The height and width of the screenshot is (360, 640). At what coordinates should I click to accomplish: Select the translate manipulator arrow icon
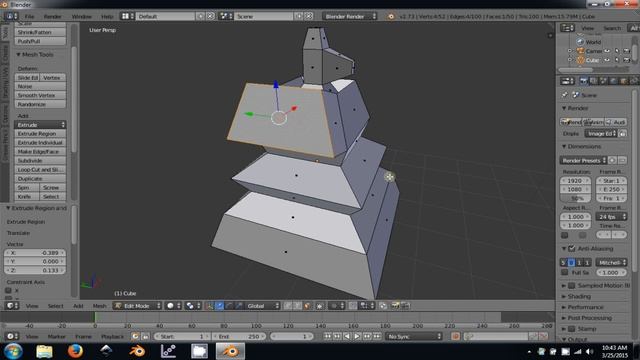pos(220,306)
